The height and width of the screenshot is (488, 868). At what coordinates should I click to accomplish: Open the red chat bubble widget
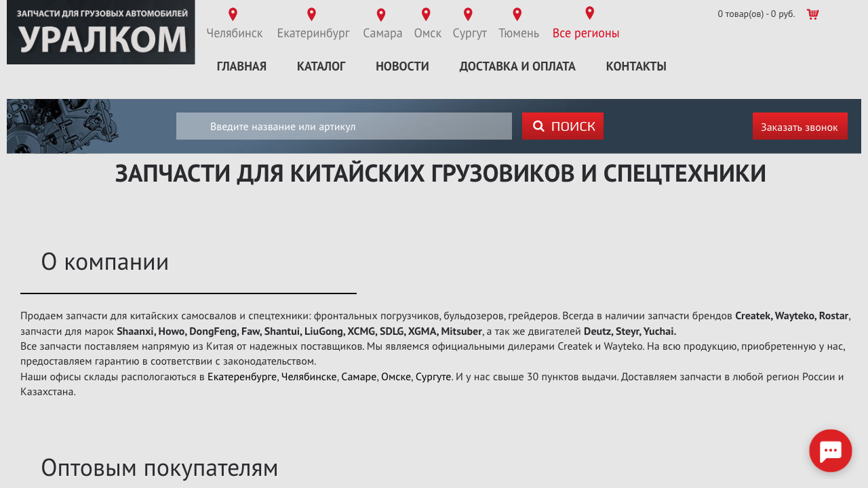point(831,451)
